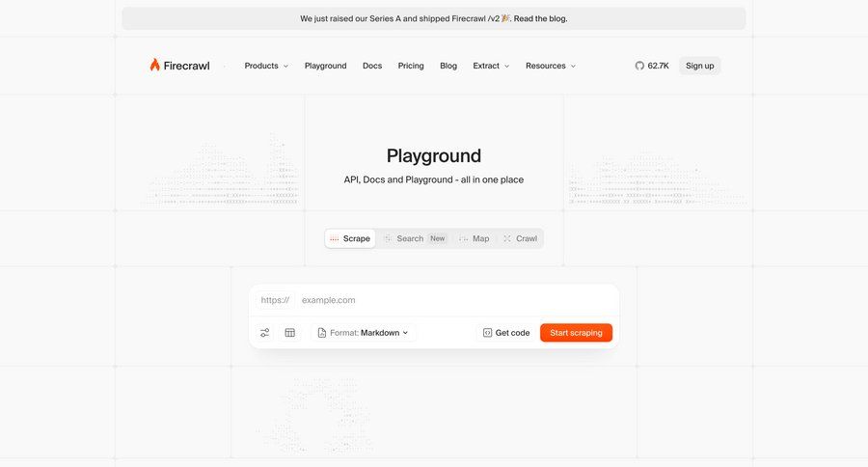The width and height of the screenshot is (868, 467).
Task: Expand the Extract dropdown menu
Action: [x=491, y=66]
